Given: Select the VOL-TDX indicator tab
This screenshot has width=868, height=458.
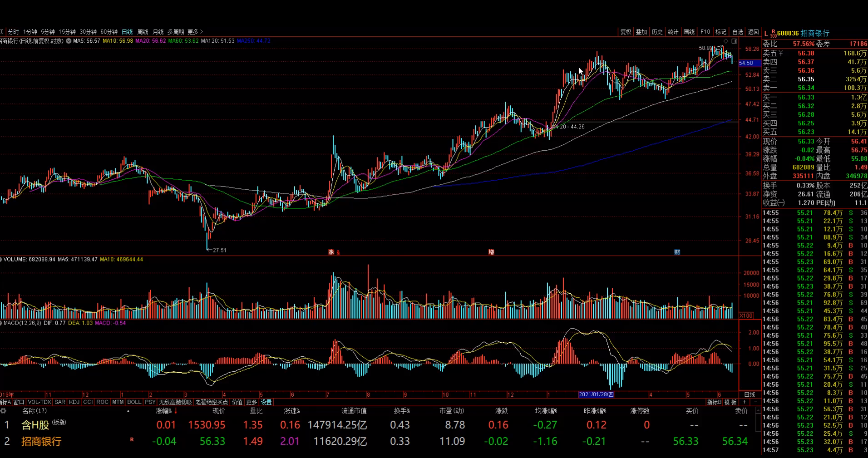Looking at the screenshot, I should [x=39, y=402].
